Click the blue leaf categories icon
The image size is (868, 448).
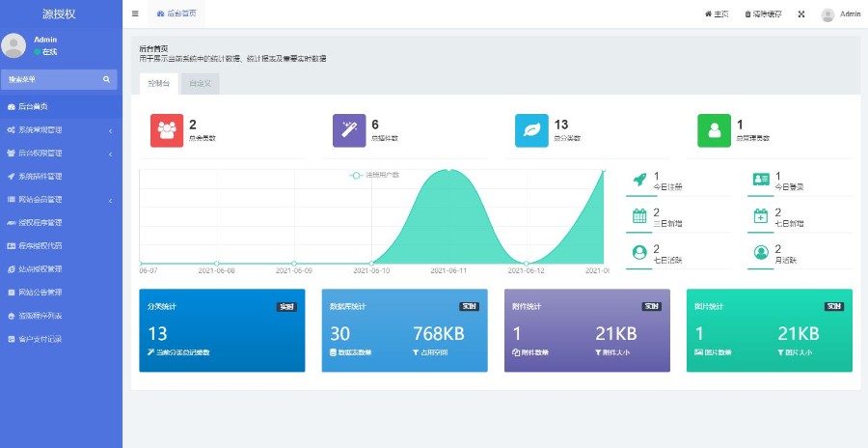pos(531,130)
